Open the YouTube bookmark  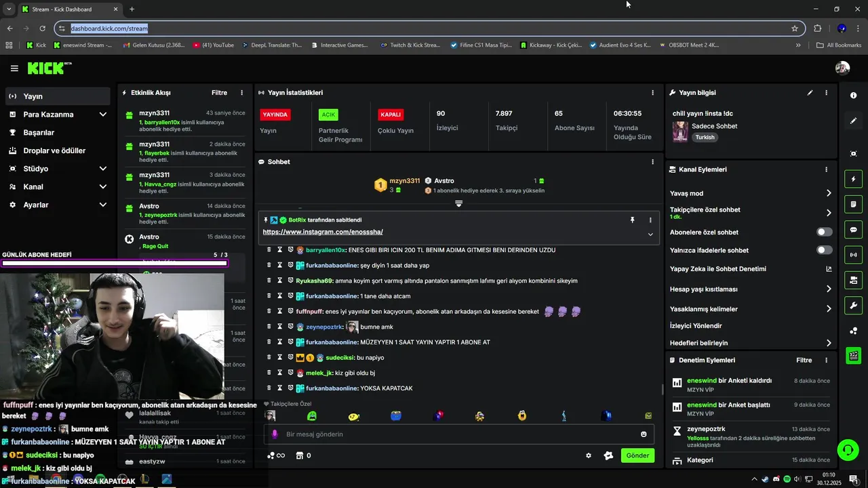pyautogui.click(x=214, y=45)
